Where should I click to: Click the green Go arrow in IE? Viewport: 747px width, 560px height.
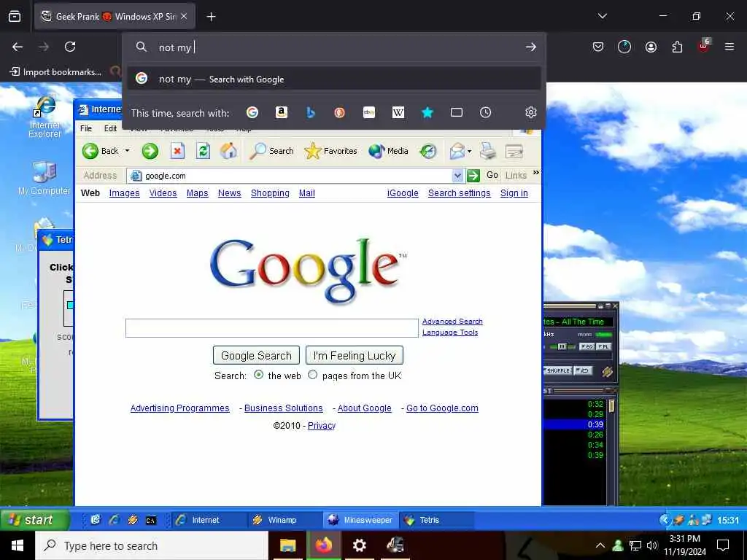(473, 176)
